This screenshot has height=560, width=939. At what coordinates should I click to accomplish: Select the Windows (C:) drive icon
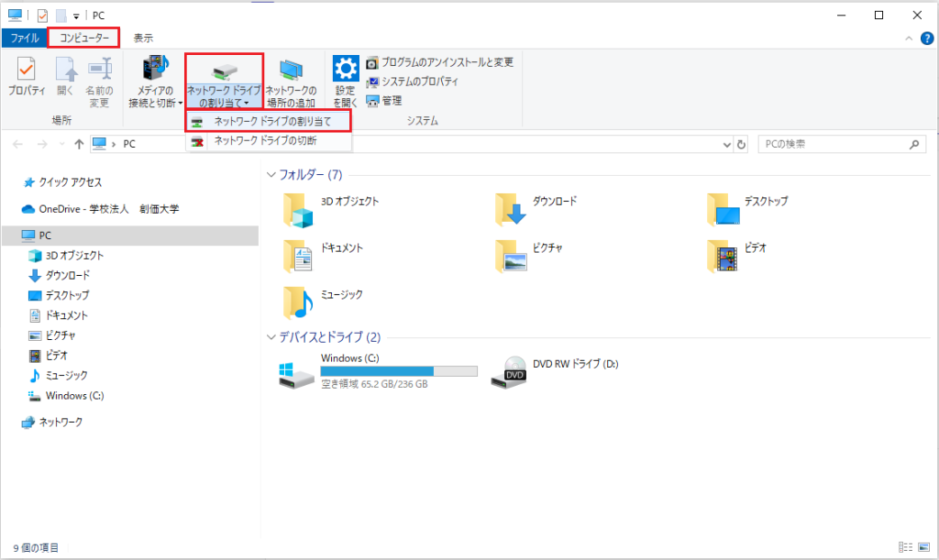coord(296,375)
